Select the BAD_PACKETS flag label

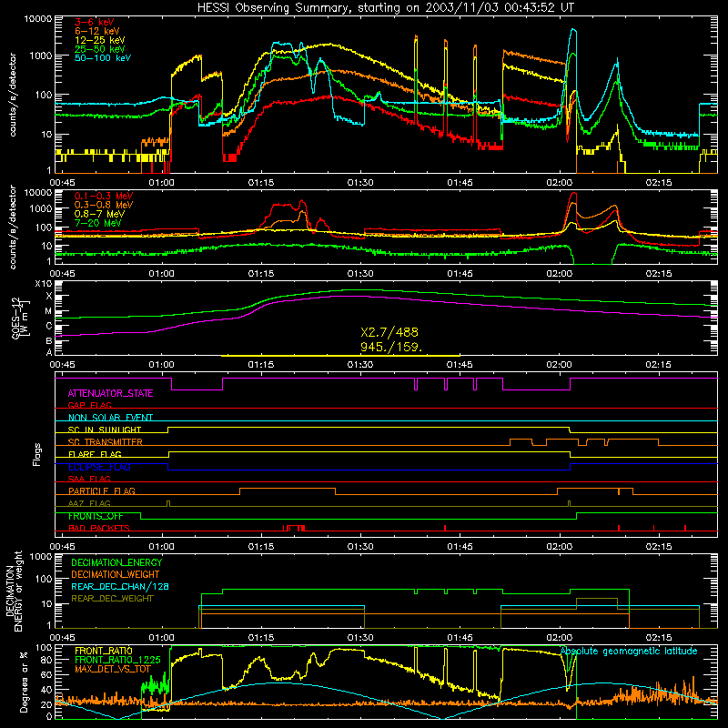[x=99, y=528]
